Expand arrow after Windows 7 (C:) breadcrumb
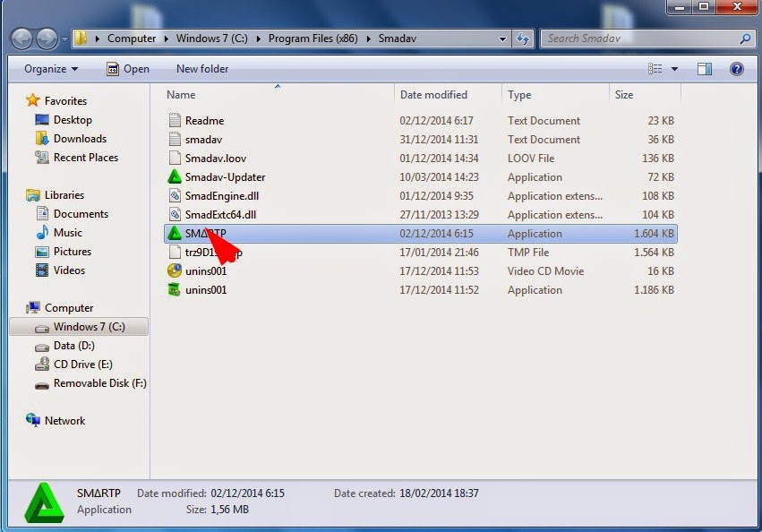The height and width of the screenshot is (532, 762). click(258, 39)
